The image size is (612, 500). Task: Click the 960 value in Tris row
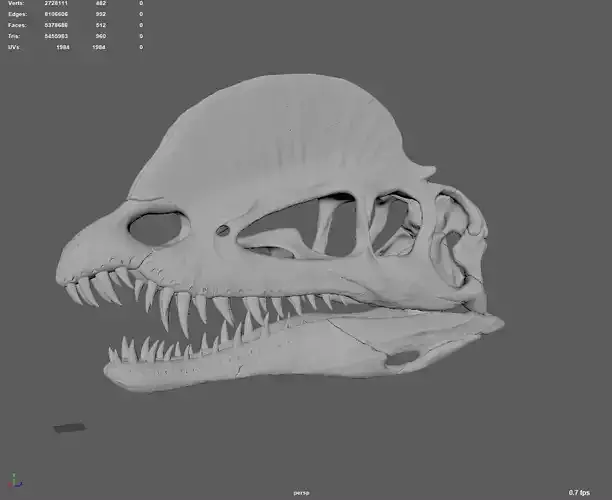coord(101,36)
